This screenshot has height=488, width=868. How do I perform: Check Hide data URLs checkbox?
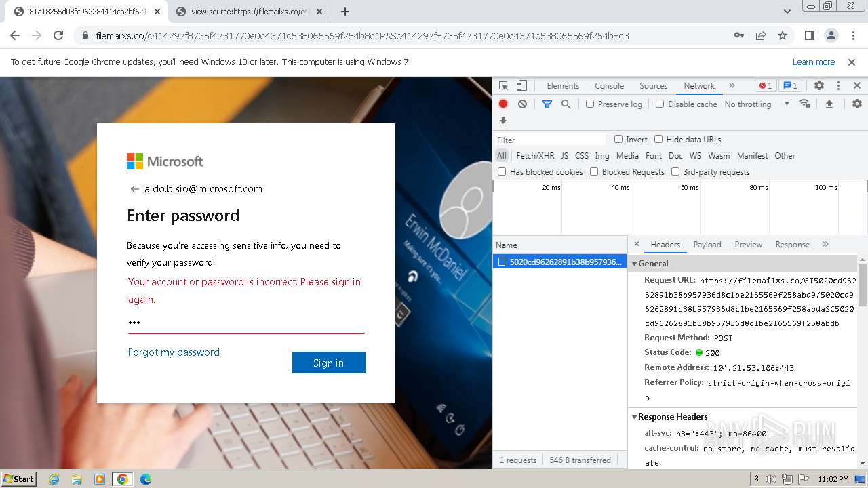658,139
